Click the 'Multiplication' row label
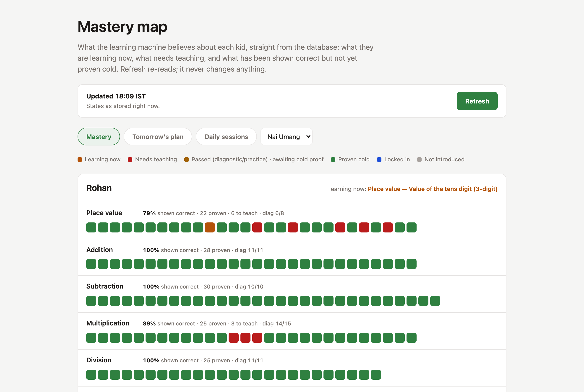The image size is (584, 392). pos(108,323)
